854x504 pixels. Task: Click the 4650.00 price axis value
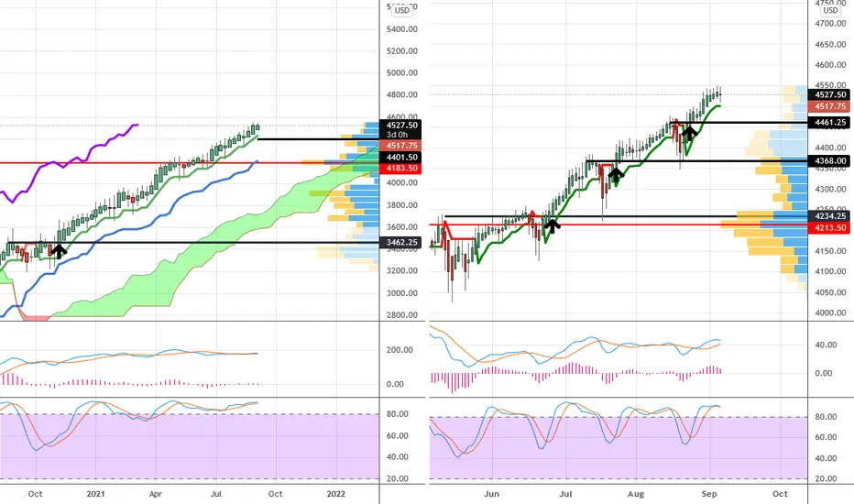[830, 44]
